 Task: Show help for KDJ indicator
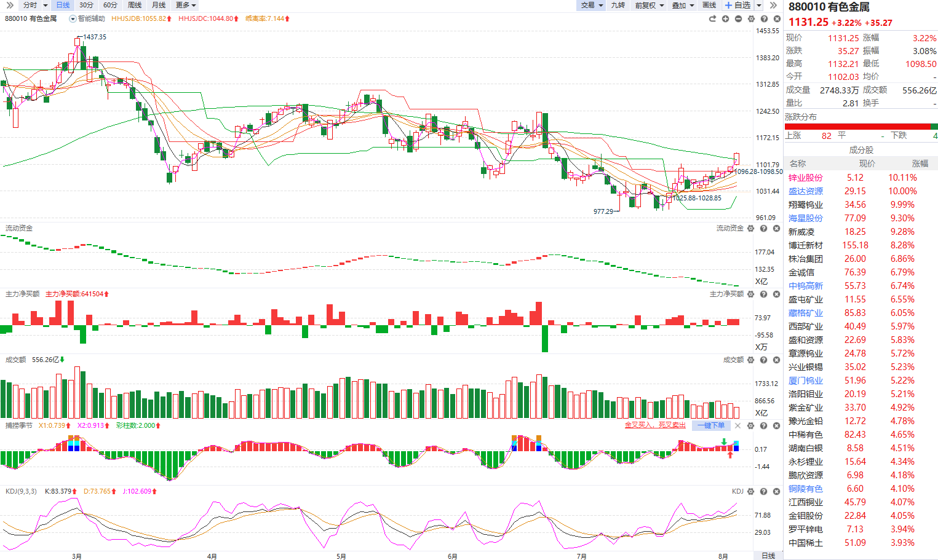pyautogui.click(x=763, y=492)
